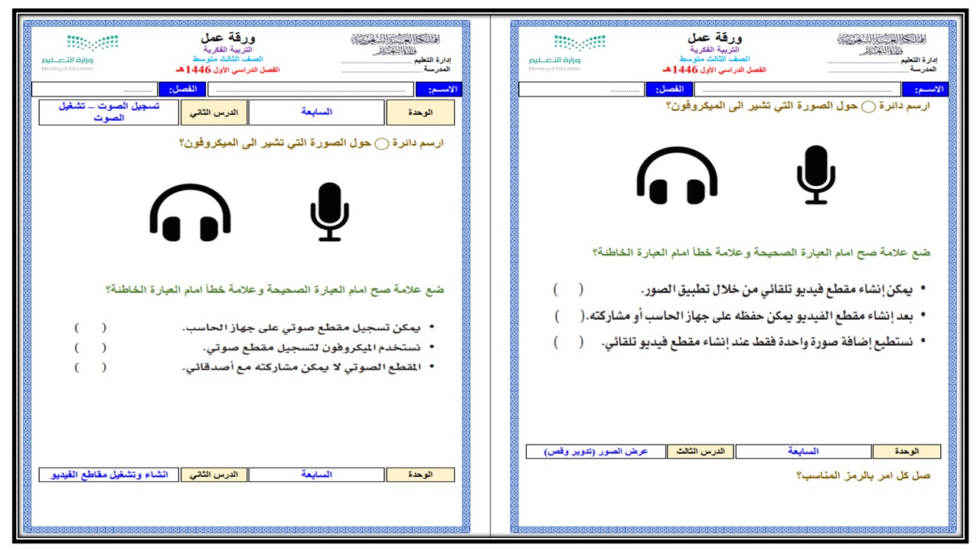
Task: Select the الوحدة cell in the تسجيل الصوت row
Action: 420,112
